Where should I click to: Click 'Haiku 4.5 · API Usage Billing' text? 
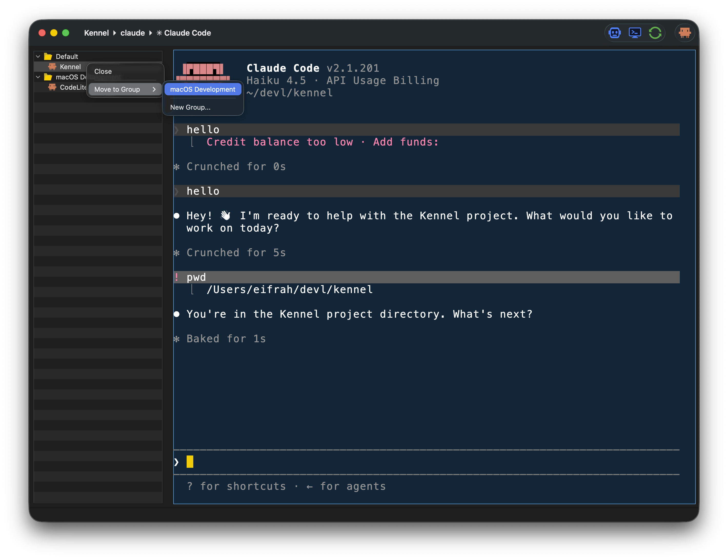343,80
